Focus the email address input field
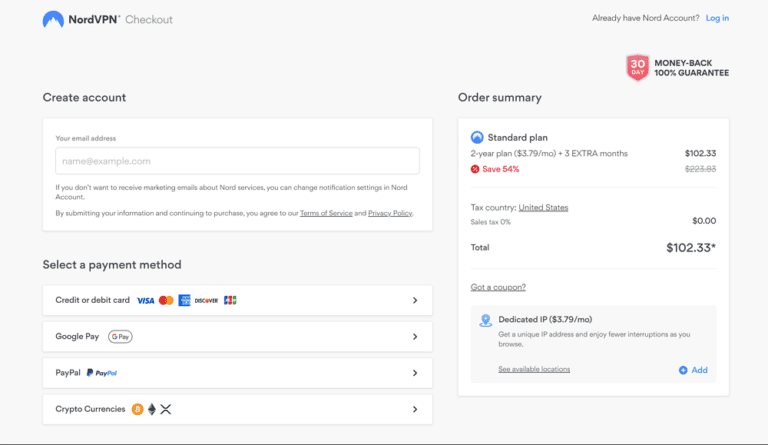This screenshot has width=768, height=445. [237, 161]
